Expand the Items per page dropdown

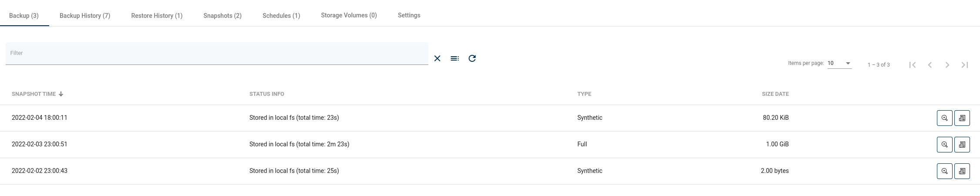[839, 64]
